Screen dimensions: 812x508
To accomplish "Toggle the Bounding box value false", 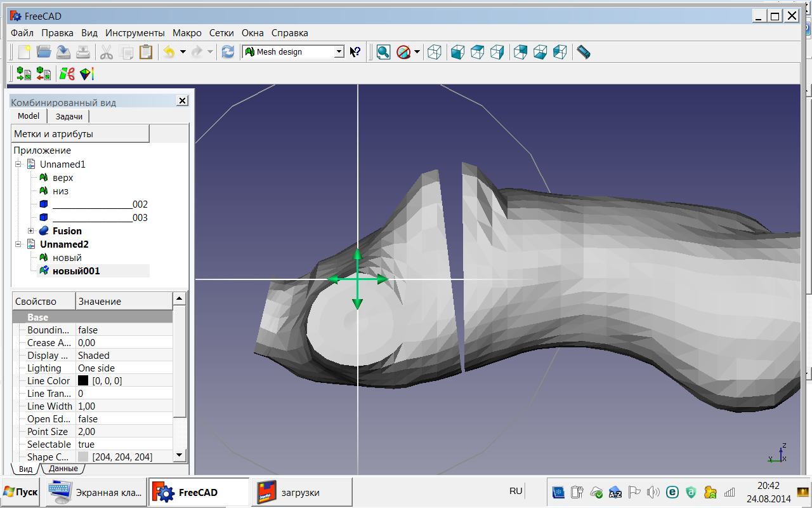I will click(88, 330).
